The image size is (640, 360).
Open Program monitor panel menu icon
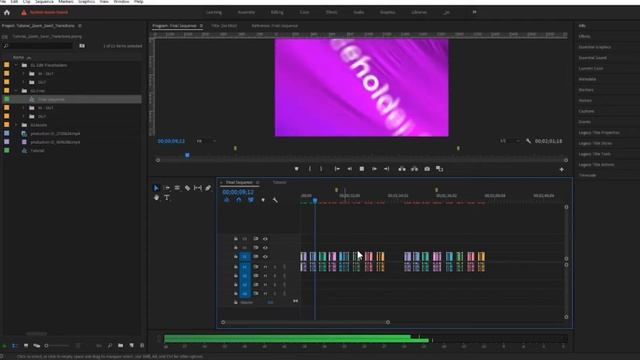point(201,26)
